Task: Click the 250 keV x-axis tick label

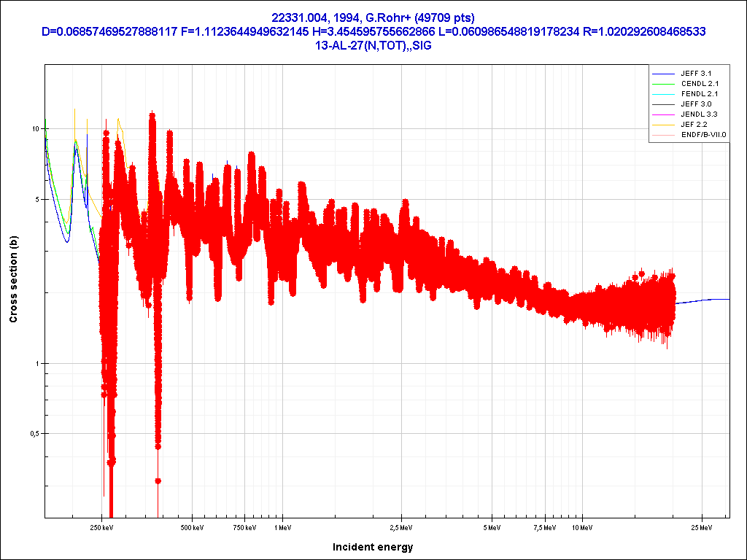Action: click(x=101, y=527)
